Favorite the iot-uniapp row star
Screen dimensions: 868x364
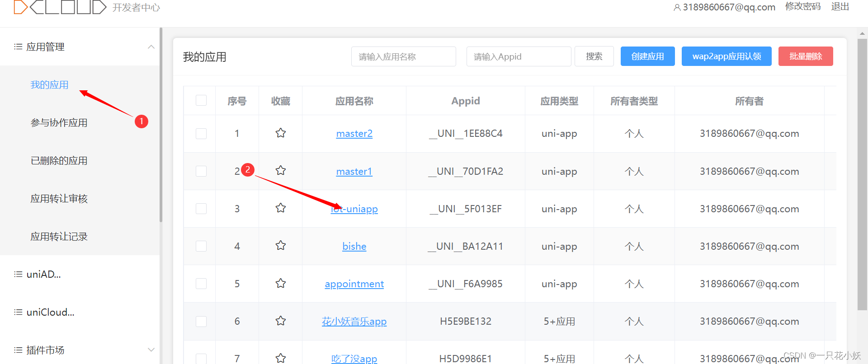point(281,208)
